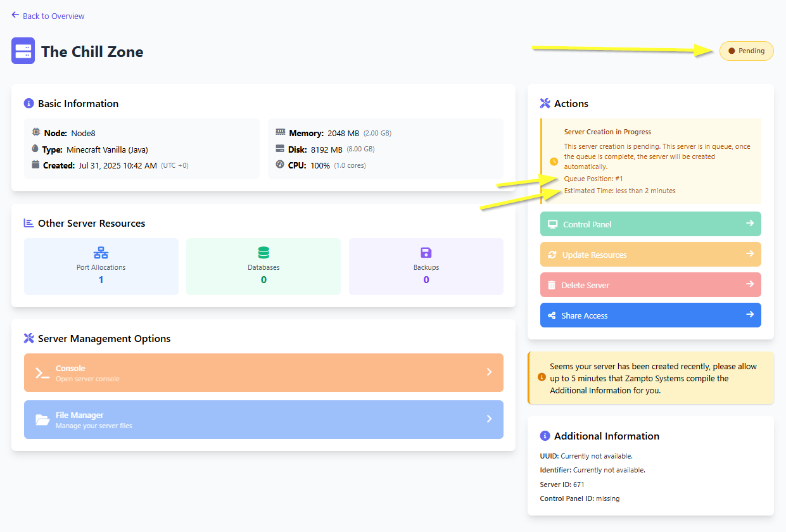The width and height of the screenshot is (786, 532).
Task: Click the Pending status badge
Action: (747, 51)
